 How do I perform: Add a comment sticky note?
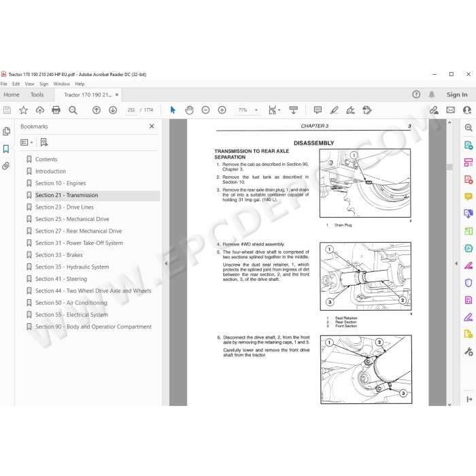[318, 110]
